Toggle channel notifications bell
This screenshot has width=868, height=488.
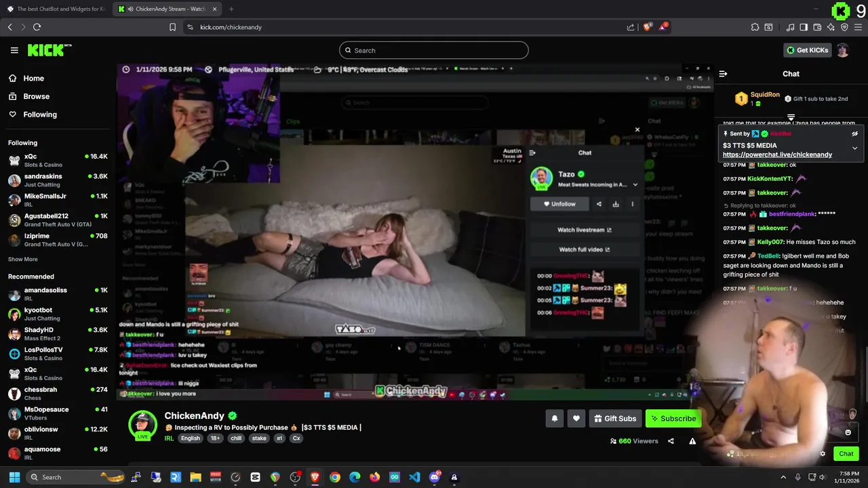tap(555, 419)
